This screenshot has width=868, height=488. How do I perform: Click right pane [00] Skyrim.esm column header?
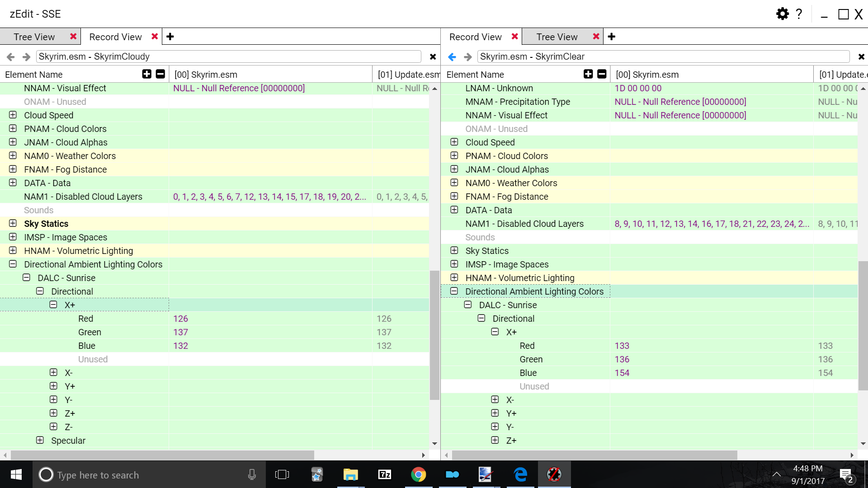tap(712, 74)
